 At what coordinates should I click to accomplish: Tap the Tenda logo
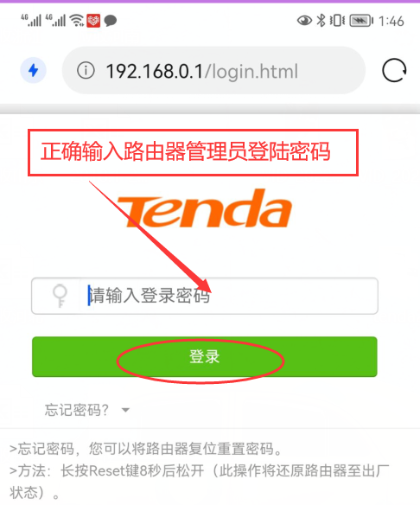[x=205, y=208]
